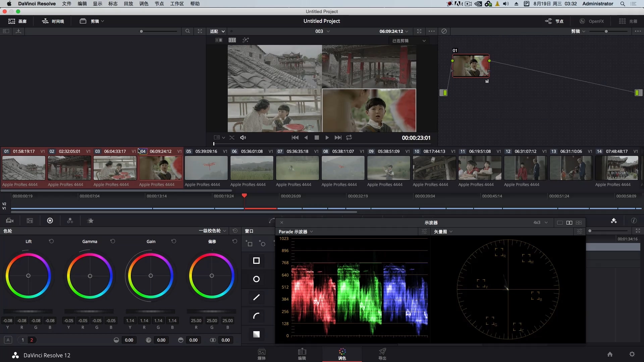This screenshot has width=644, height=362.
Task: Click the bypass grades icon
Action: click(444, 31)
